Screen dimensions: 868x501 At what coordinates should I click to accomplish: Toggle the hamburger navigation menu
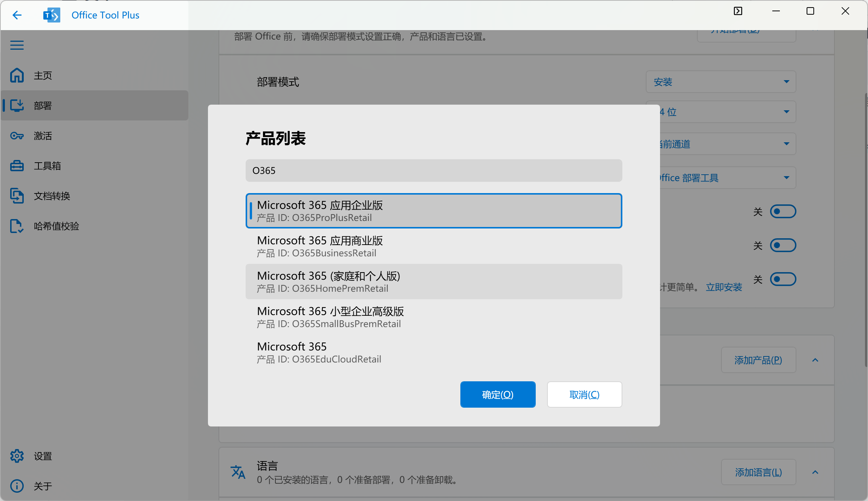click(x=17, y=45)
